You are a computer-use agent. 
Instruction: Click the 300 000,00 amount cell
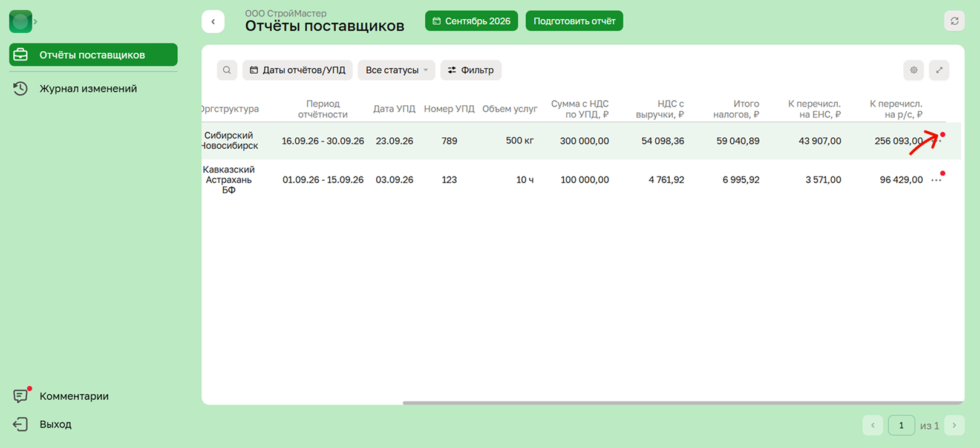(x=584, y=141)
